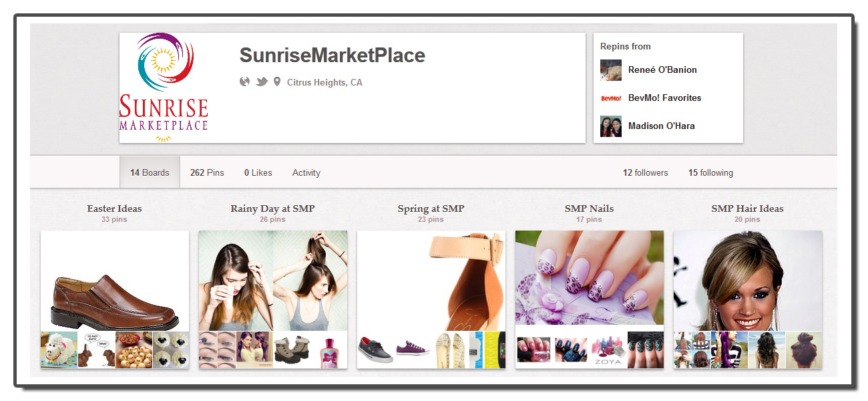Open the hot cross buns thumbnail

coord(134,350)
